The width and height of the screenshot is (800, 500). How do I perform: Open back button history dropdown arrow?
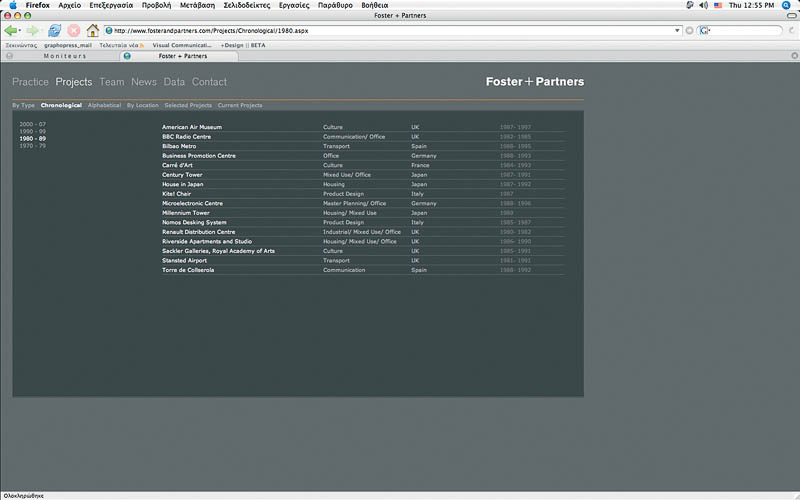click(19, 31)
